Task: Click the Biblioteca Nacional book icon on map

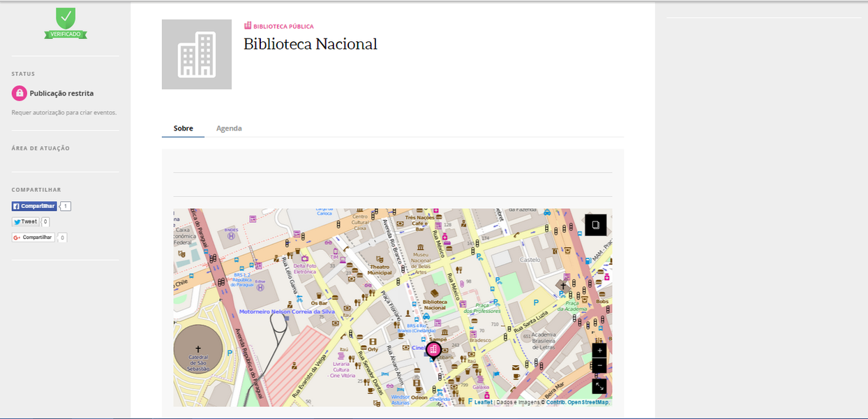Action: [434, 294]
